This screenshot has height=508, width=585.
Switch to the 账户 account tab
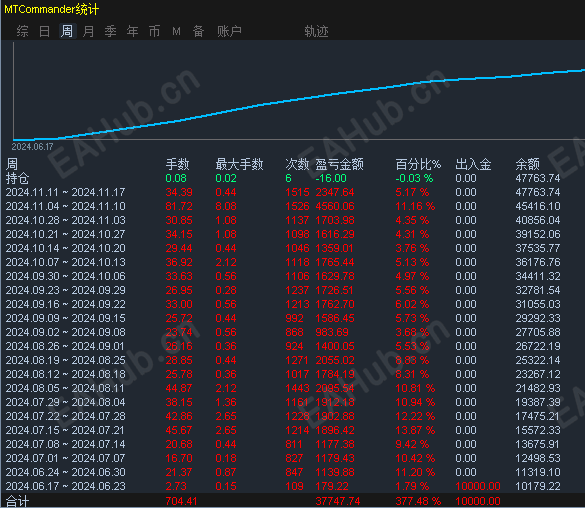pos(229,31)
